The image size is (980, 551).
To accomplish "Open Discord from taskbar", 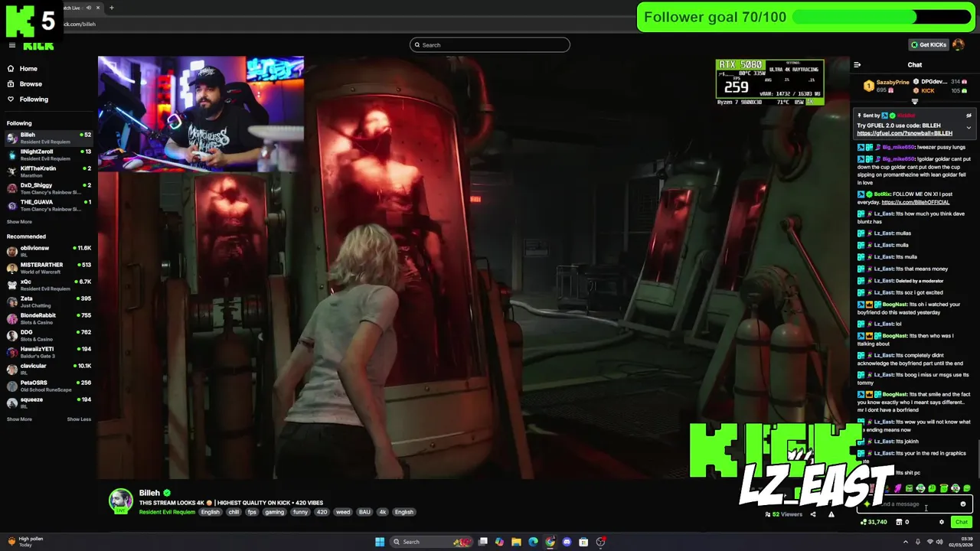I will 567,542.
